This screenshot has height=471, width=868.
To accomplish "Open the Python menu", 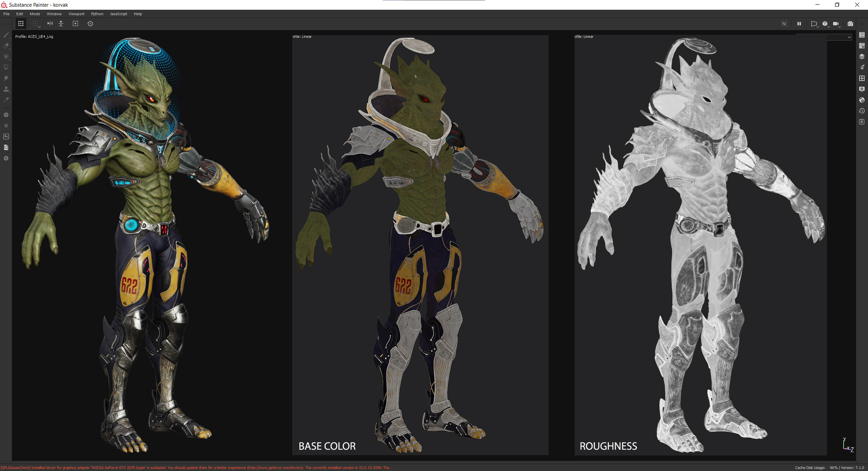I will [x=97, y=14].
